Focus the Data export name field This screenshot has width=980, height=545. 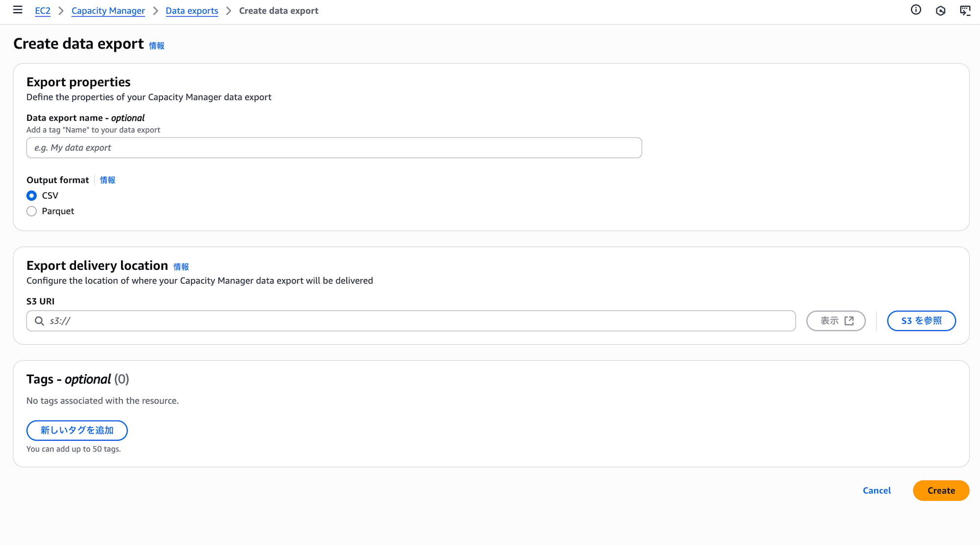(x=334, y=148)
